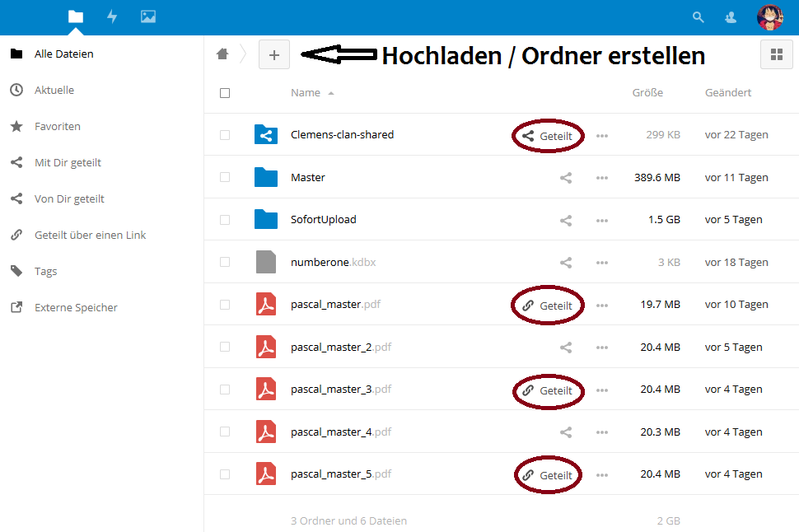
Task: Open the Master folder
Action: [x=308, y=177]
